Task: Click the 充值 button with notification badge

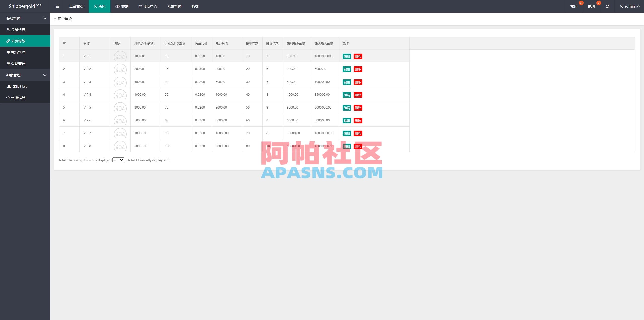Action: (x=574, y=6)
